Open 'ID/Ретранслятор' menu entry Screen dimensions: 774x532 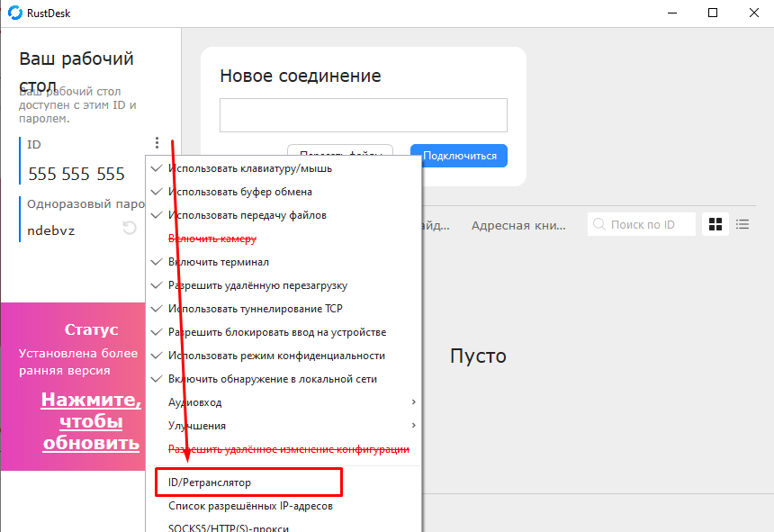(283, 482)
